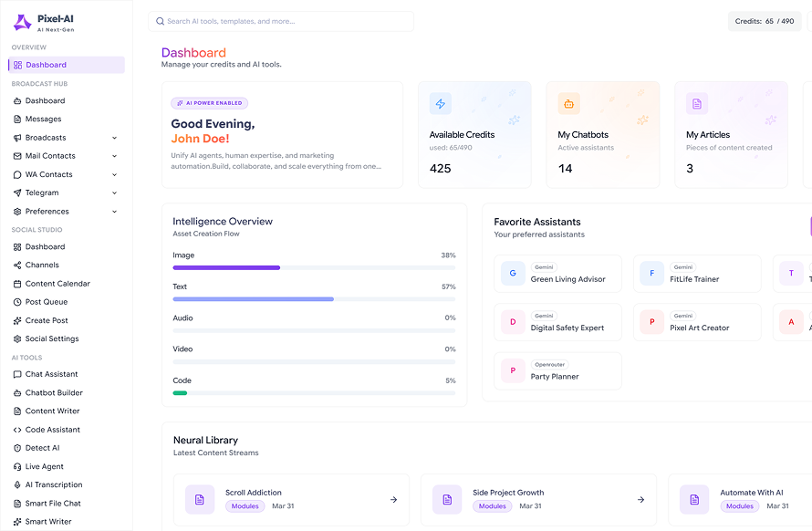The image size is (812, 531).
Task: Open the FitLife Trainer assistant card
Action: pos(697,274)
